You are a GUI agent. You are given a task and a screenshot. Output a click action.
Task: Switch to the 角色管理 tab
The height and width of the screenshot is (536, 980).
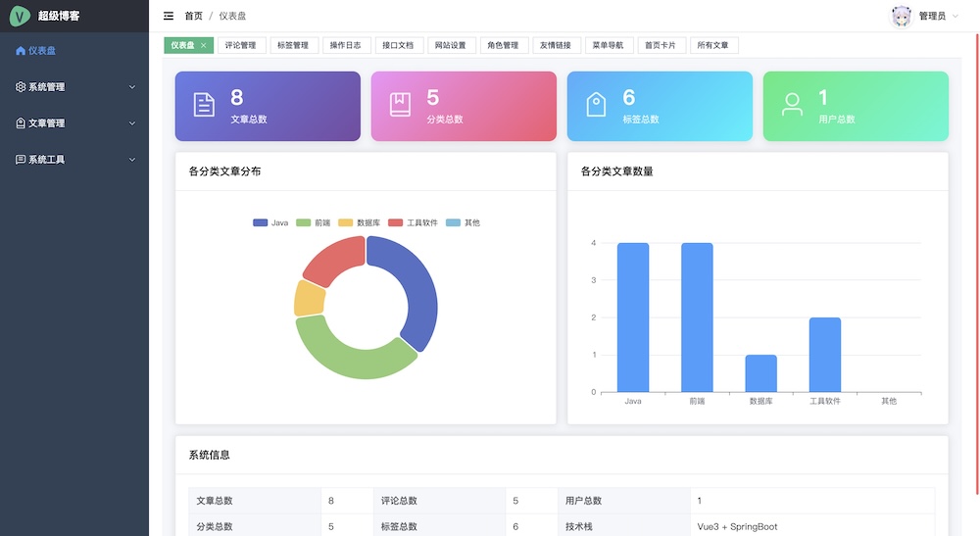point(503,45)
